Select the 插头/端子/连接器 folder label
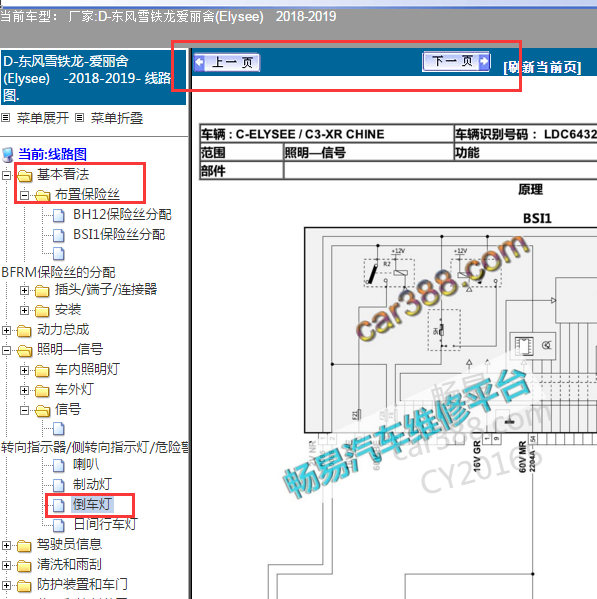Screen dimensions: 597x599 pyautogui.click(x=106, y=290)
